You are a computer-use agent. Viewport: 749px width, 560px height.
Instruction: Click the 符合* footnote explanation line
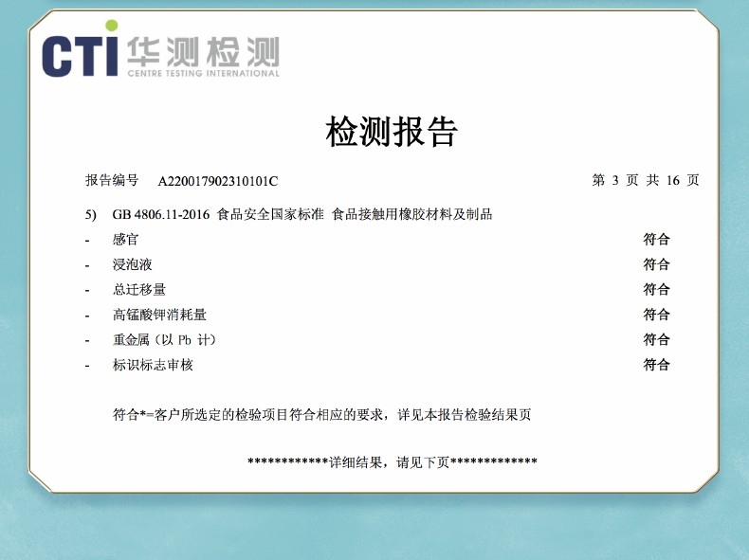321,414
